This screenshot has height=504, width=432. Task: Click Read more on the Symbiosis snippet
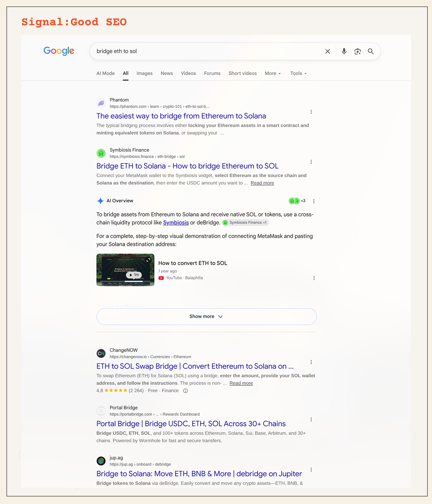[262, 183]
